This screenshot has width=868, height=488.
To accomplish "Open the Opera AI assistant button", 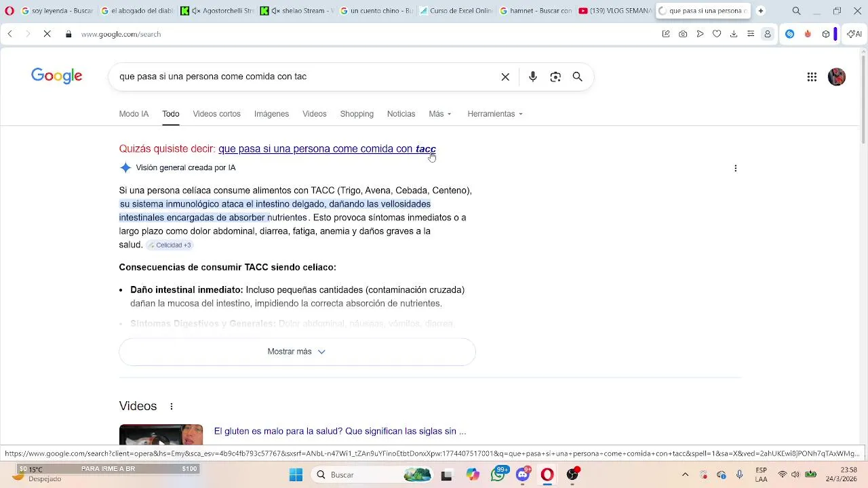I will point(854,34).
